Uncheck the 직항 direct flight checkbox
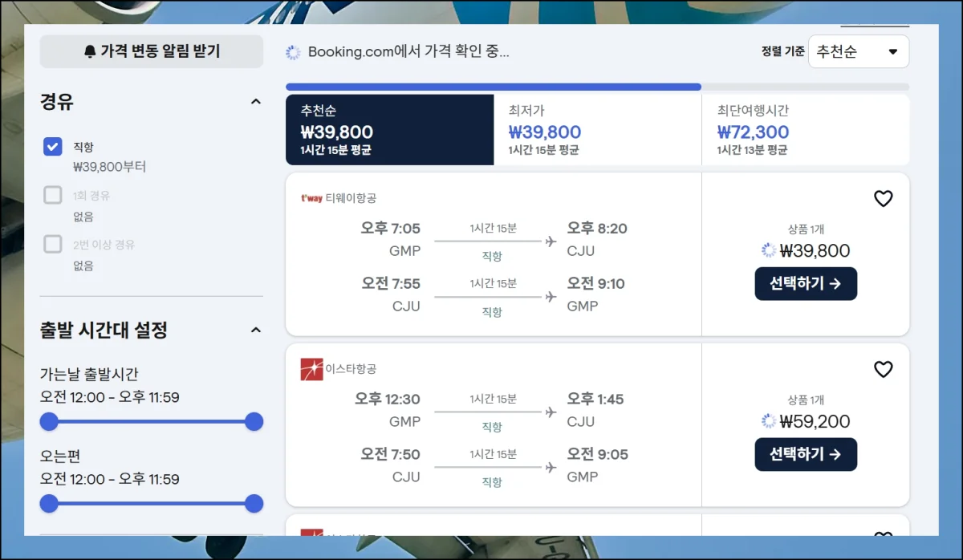This screenshot has height=560, width=963. pyautogui.click(x=53, y=147)
